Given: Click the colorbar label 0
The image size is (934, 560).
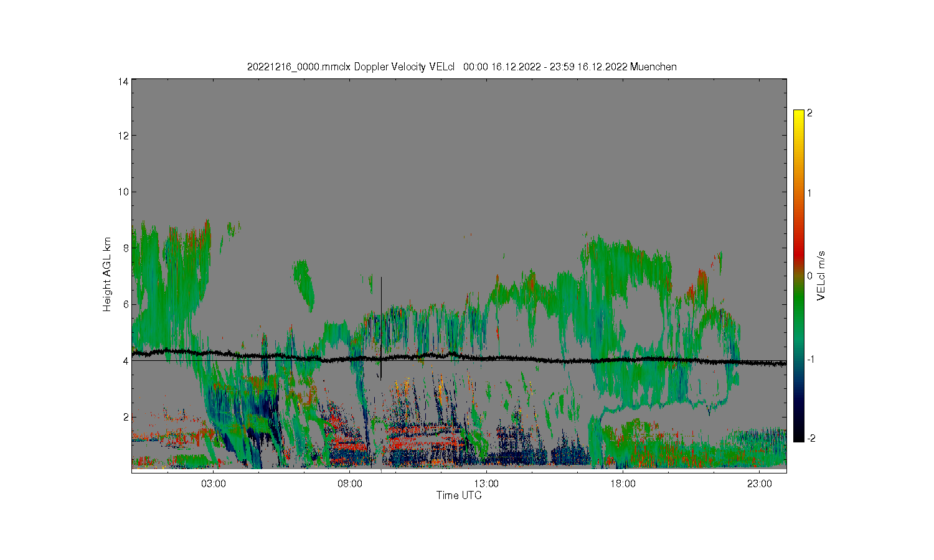Looking at the screenshot, I should [809, 276].
